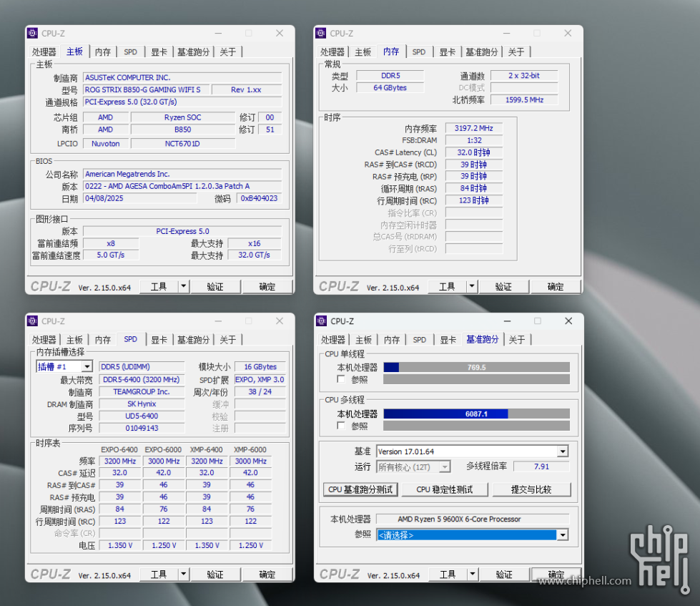Image resolution: width=700 pixels, height=606 pixels.
Task: Click the 64 GBytes memory size value
Action: coord(390,87)
